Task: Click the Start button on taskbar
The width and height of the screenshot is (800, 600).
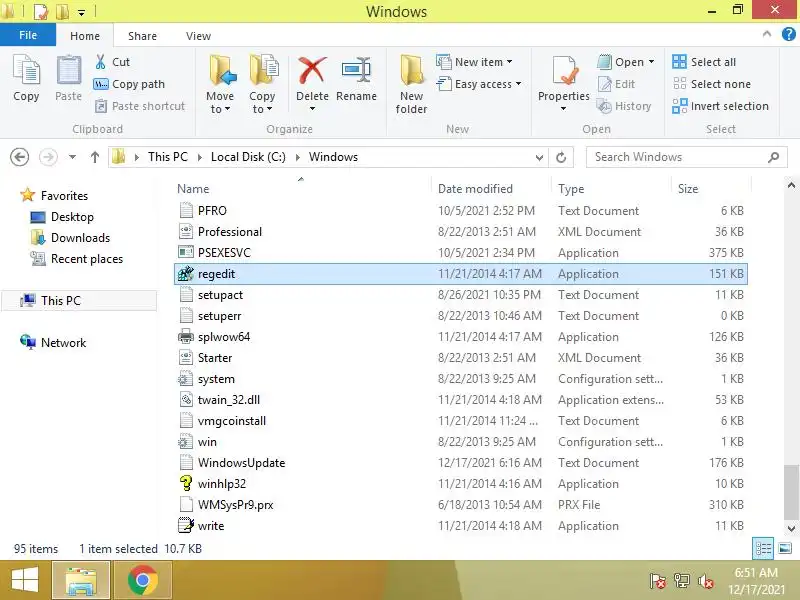Action: coord(24,580)
